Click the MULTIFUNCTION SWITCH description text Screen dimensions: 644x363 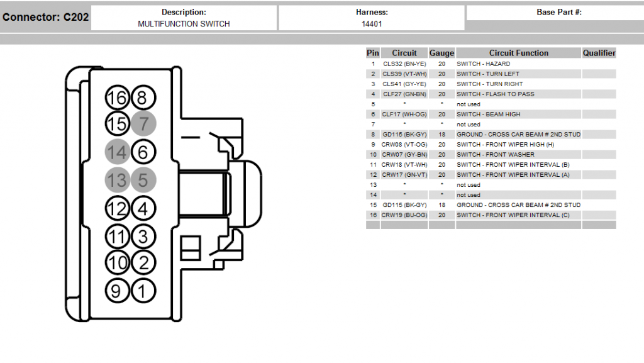coord(184,24)
